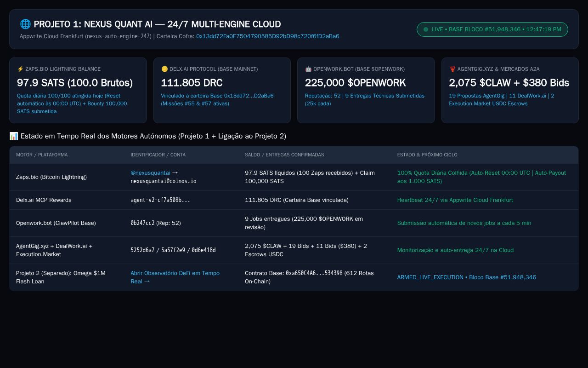Click the 19 Propostas AgentGig note
Screen dimensions: 588x368
(502, 100)
